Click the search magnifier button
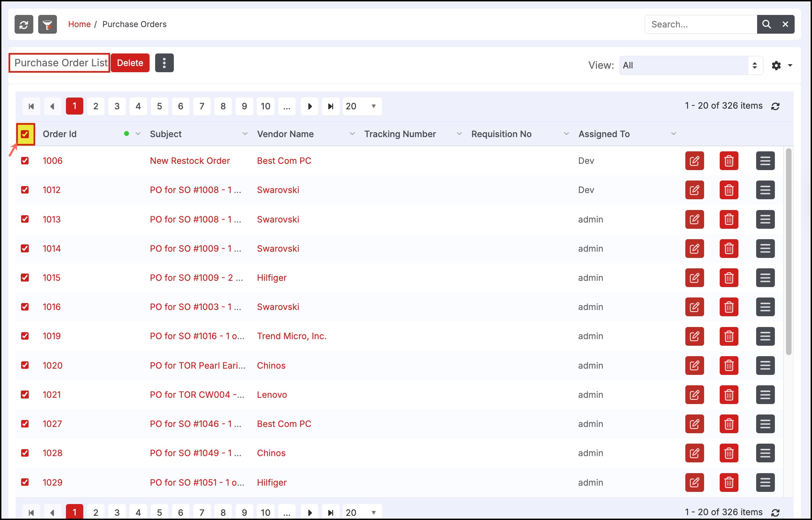This screenshot has width=812, height=520. pos(766,24)
